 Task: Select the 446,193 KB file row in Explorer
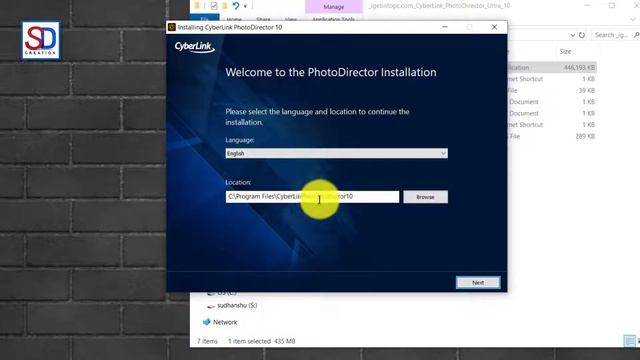(552, 67)
